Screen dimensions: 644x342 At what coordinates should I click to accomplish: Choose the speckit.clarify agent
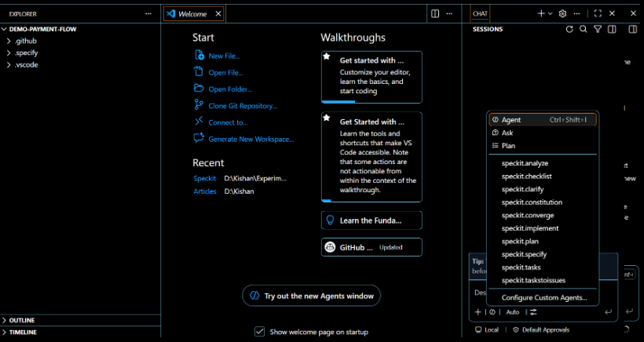click(543, 189)
